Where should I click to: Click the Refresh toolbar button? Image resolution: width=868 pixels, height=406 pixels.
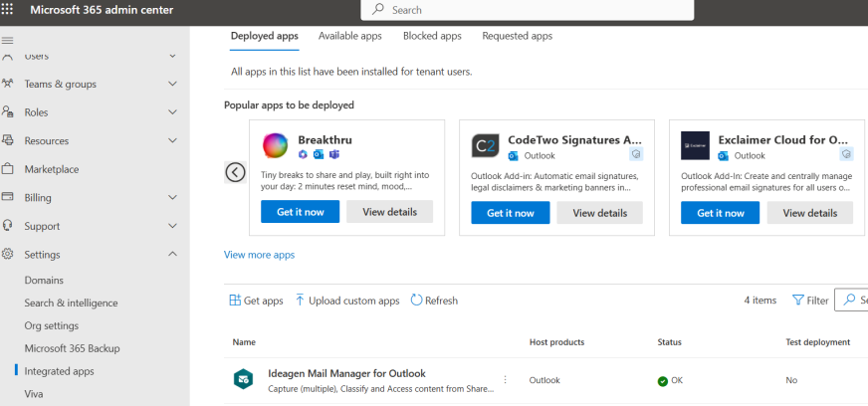[x=434, y=301]
